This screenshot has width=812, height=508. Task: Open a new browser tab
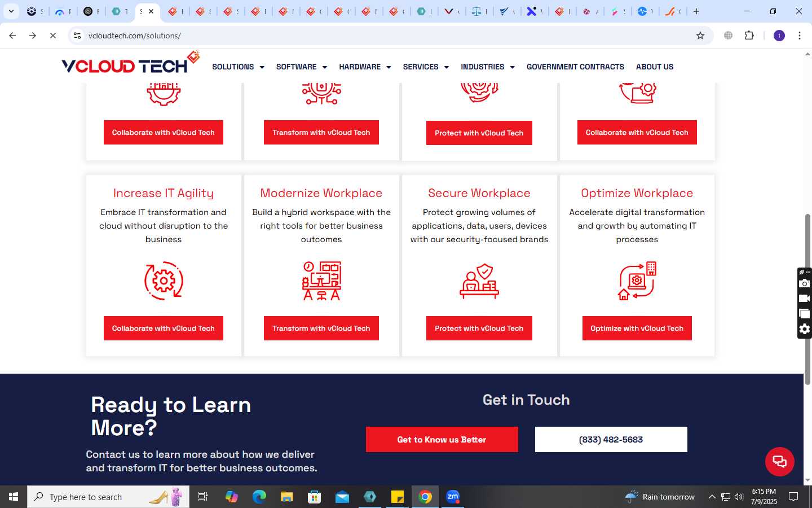coord(696,11)
